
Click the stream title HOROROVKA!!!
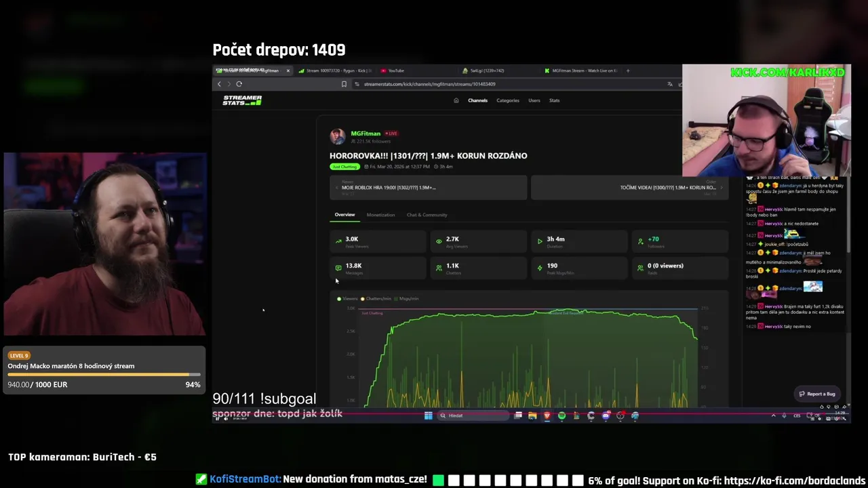[429, 156]
